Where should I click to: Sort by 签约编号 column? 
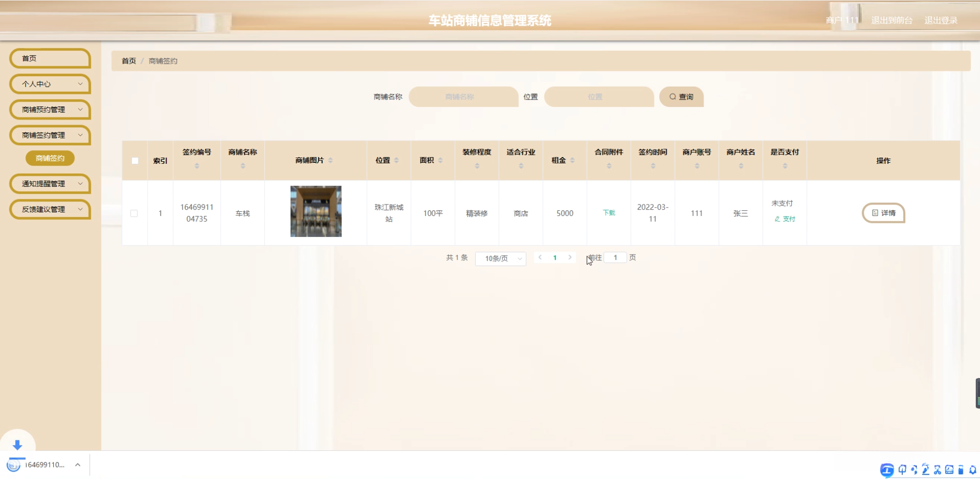coord(197,166)
